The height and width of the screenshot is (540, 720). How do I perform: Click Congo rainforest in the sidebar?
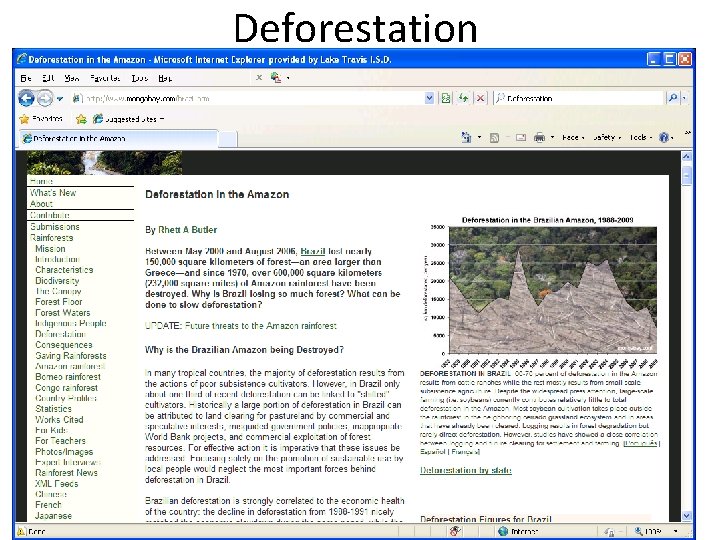(x=66, y=388)
